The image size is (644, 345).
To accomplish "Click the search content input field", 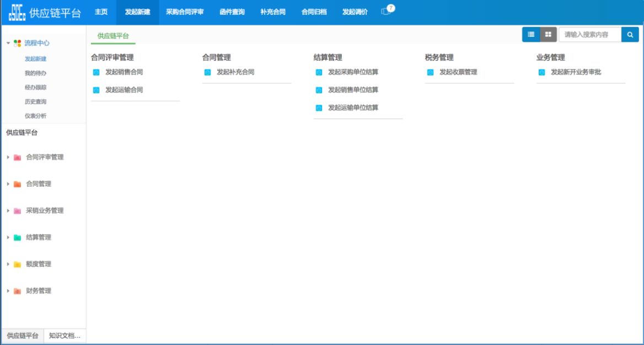I will pos(589,34).
